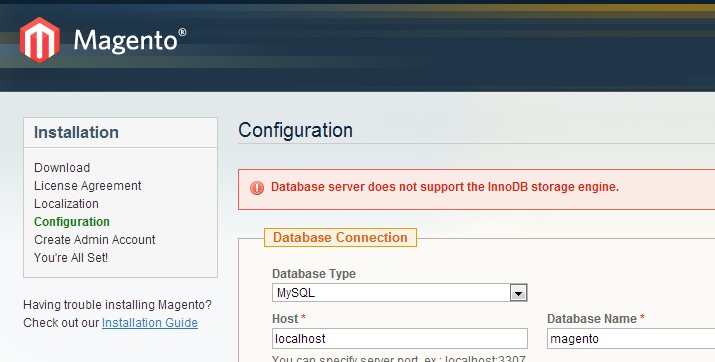Go to the Download installation step

point(62,168)
